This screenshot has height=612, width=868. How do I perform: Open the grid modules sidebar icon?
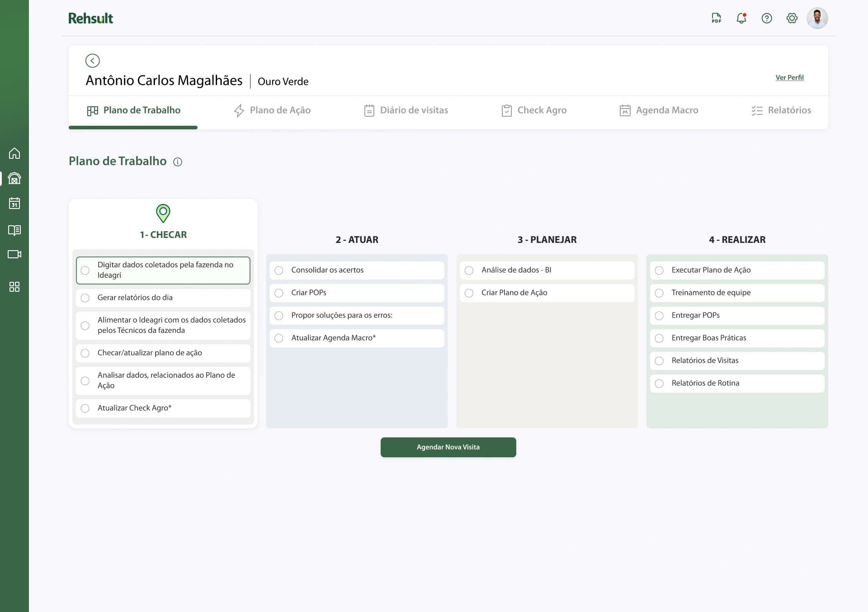pos(14,287)
